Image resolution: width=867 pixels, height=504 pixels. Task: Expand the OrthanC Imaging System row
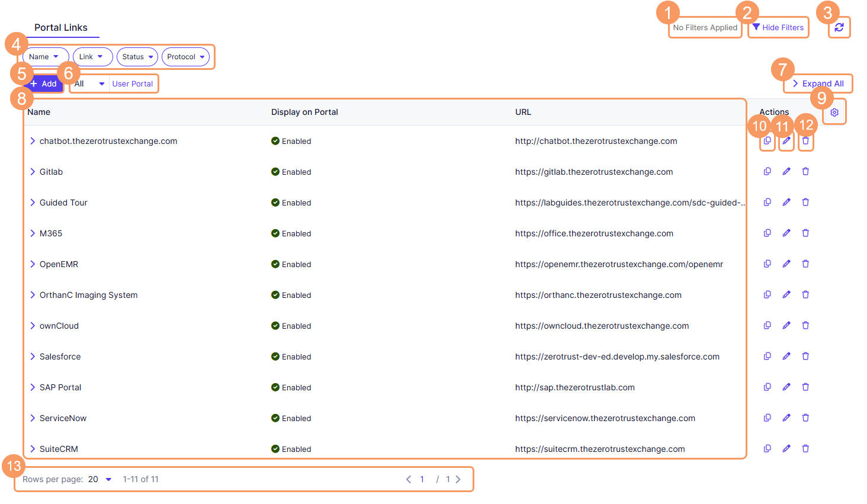click(x=33, y=295)
